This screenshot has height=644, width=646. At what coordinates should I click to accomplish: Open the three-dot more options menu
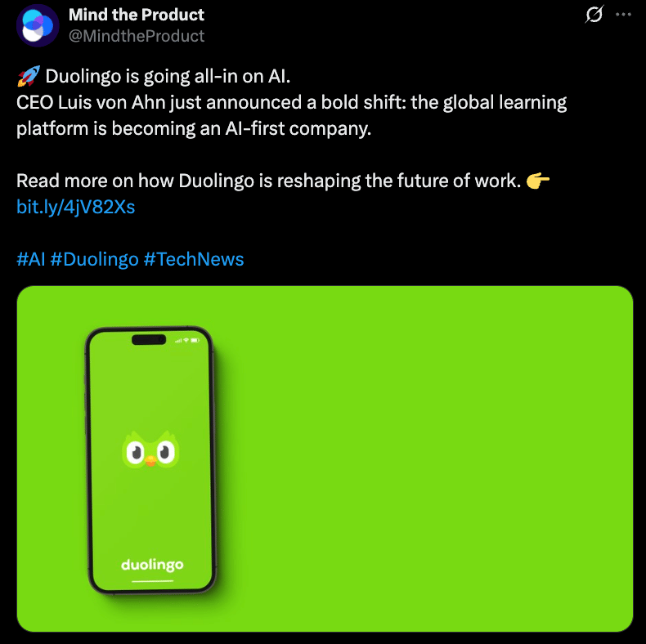(623, 15)
